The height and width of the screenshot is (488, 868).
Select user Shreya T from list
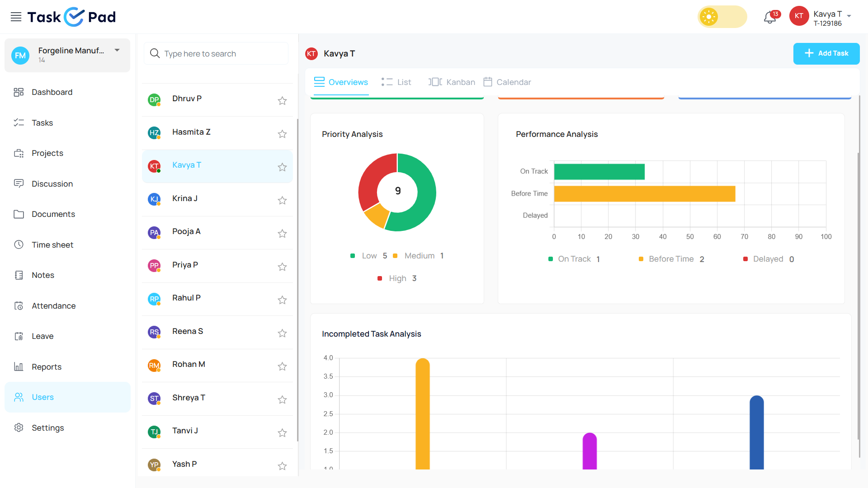pyautogui.click(x=189, y=398)
